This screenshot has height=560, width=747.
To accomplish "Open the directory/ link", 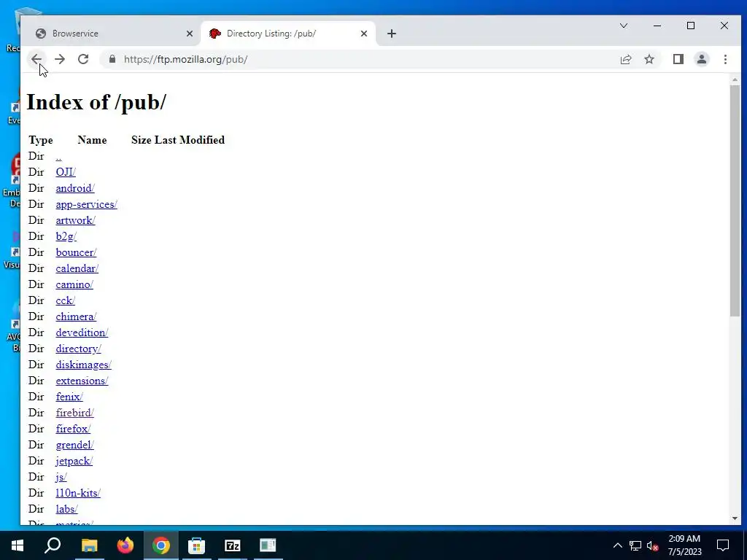I will [79, 349].
